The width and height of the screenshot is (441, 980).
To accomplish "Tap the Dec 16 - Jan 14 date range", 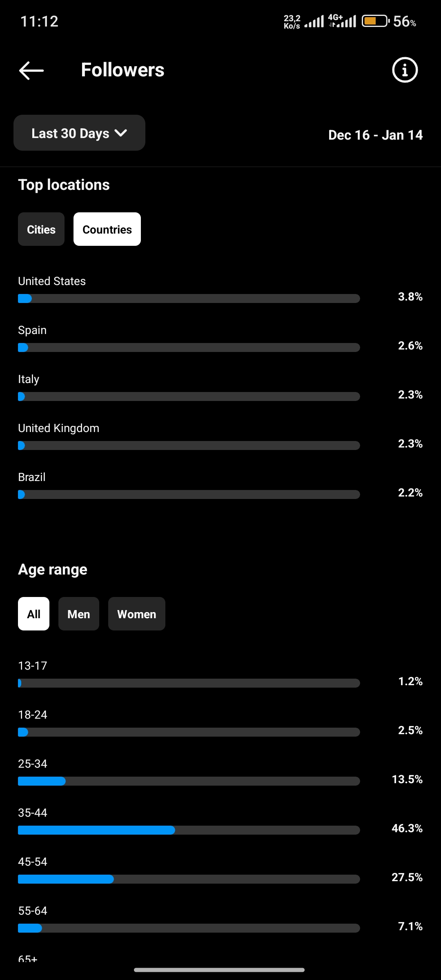I will 375,135.
